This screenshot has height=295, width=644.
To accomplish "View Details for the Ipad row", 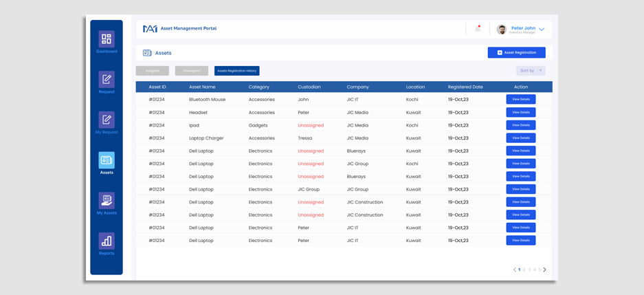I will [x=520, y=125].
